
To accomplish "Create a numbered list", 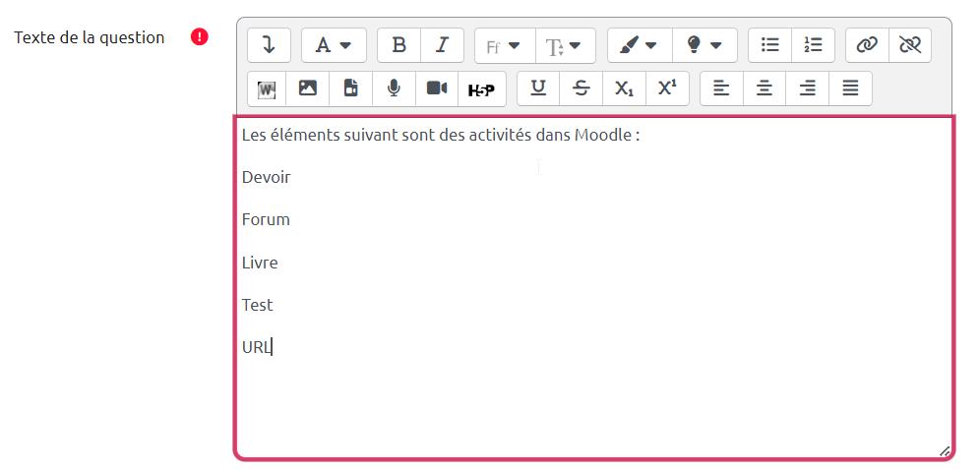I will (813, 45).
